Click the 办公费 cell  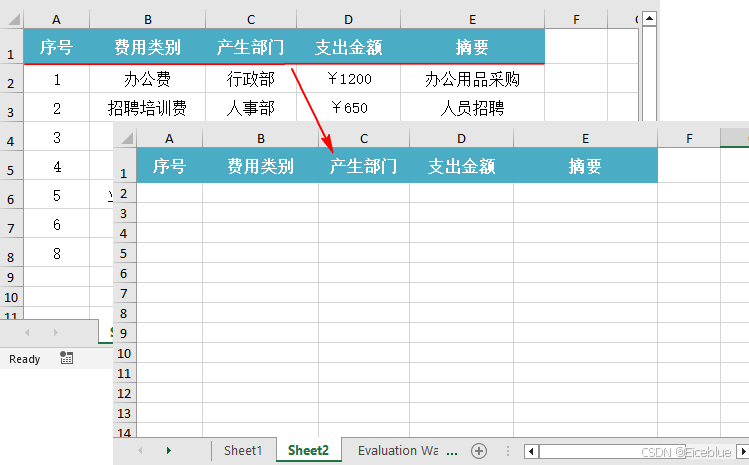[x=148, y=79]
